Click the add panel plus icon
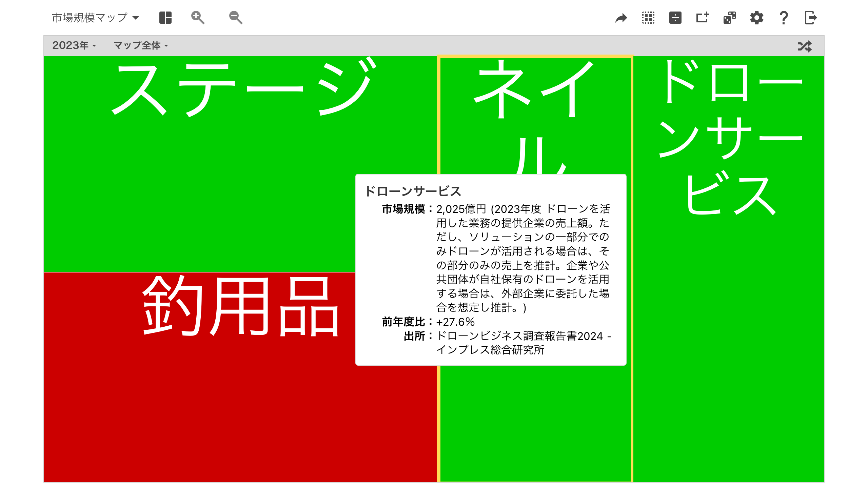This screenshot has width=868, height=488. pos(703,18)
